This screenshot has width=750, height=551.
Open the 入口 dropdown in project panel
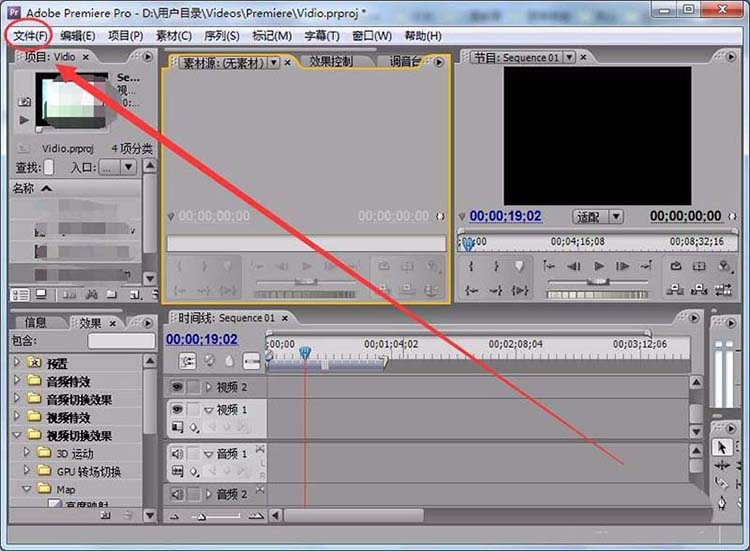pos(128,167)
